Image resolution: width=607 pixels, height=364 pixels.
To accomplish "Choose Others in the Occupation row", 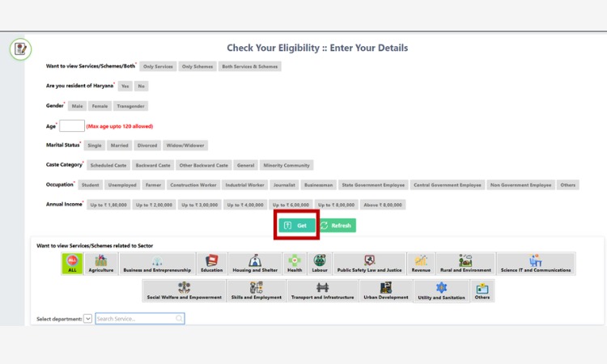I will click(568, 185).
